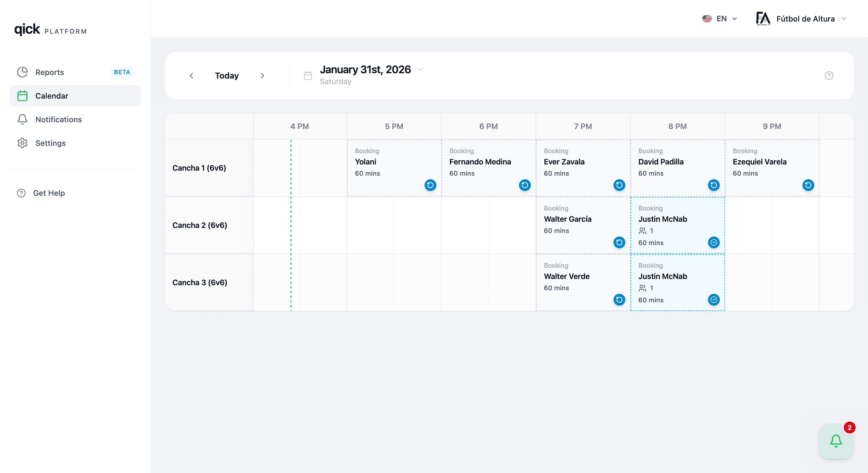868x473 pixels.
Task: Open Reports in the sidebar
Action: coord(50,72)
